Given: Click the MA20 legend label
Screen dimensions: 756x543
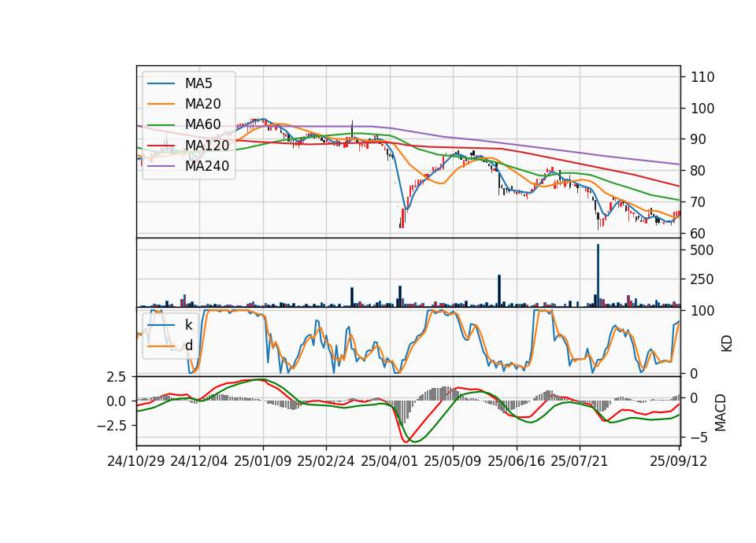Looking at the screenshot, I should 202,104.
